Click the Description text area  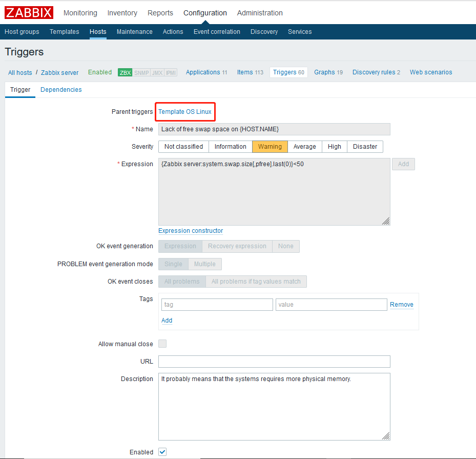coord(274,407)
